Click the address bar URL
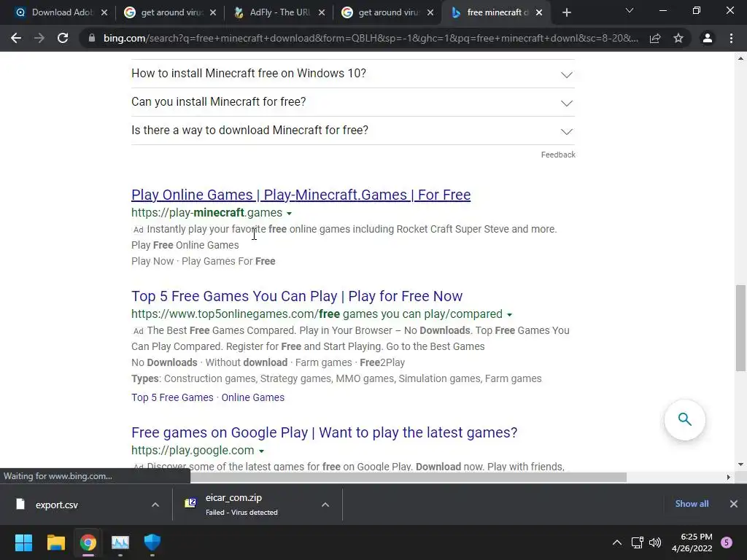 click(371, 38)
